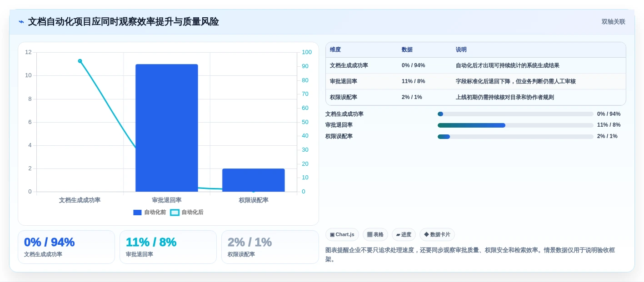Click the x-axis label 文档生成成功率
The image size is (644, 282).
80,200
